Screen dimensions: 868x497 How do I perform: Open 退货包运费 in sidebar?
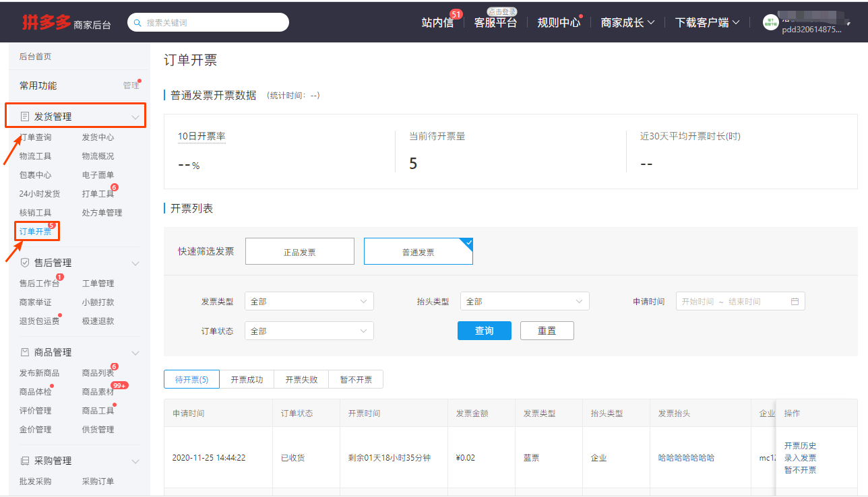40,321
